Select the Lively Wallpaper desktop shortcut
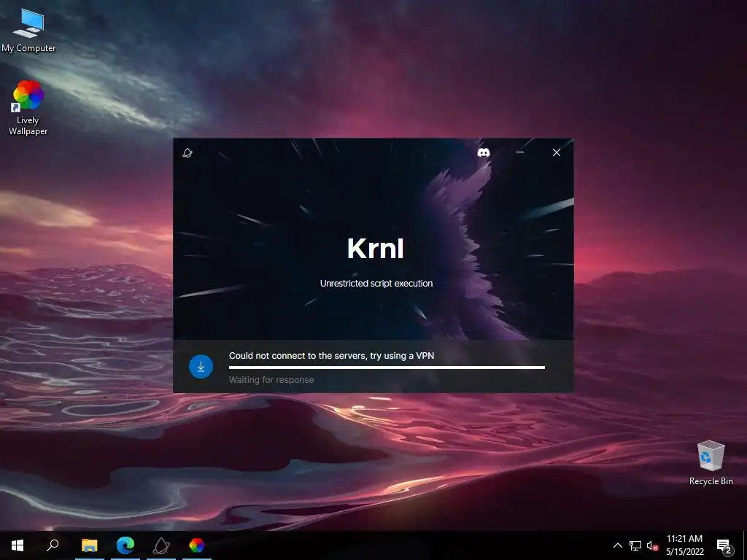The height and width of the screenshot is (560, 747). (x=28, y=108)
